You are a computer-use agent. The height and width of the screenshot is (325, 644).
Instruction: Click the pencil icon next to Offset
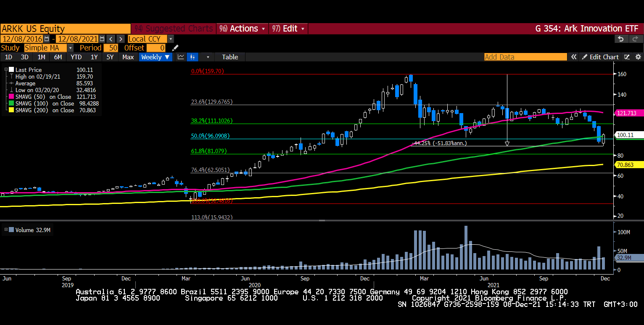175,48
